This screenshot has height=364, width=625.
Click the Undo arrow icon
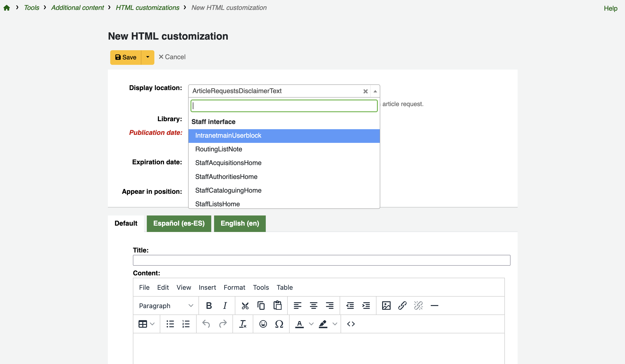click(206, 324)
